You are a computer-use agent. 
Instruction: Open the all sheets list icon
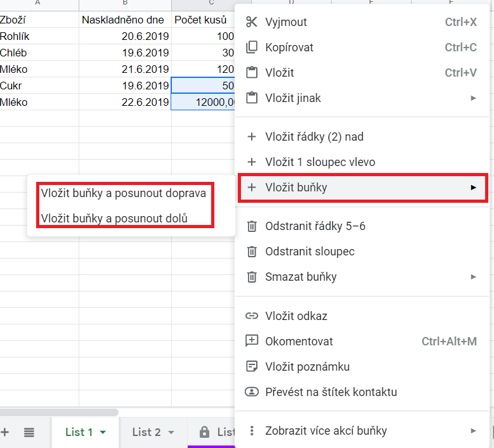point(29,432)
